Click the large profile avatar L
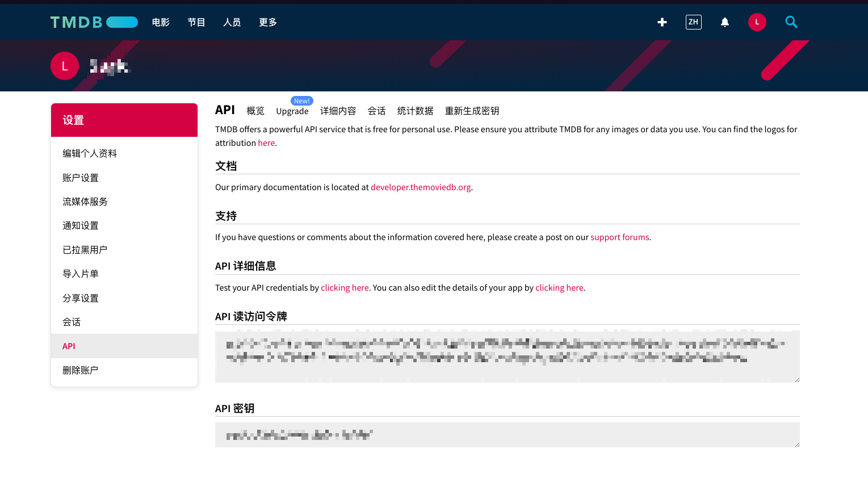Viewport: 868px width, 499px height. 65,66
